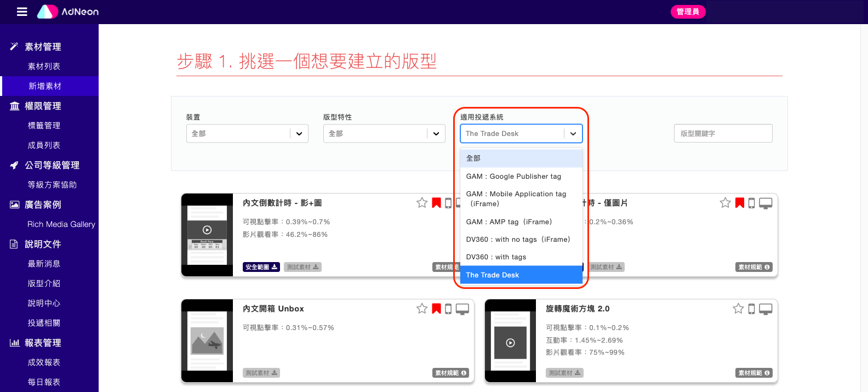Click desktop monitor icon on 旋轉魔術方塊 2.0 card
The height and width of the screenshot is (392, 868).
pos(766,309)
